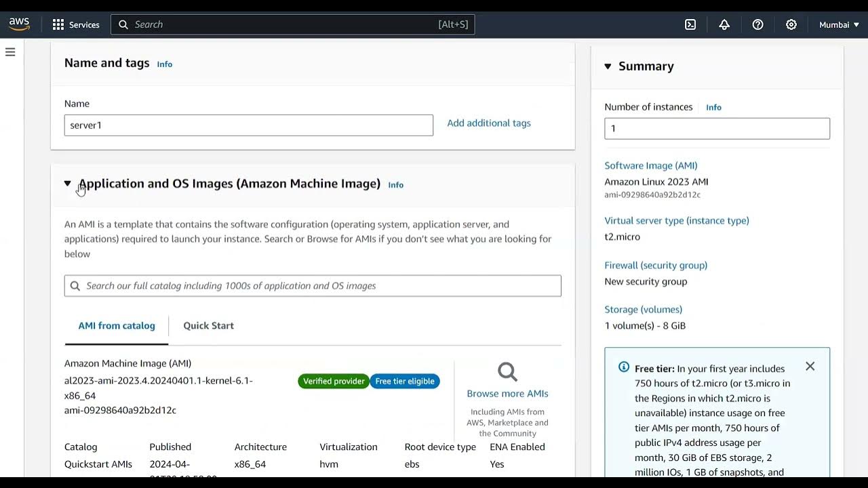Click Add additional tags link
The height and width of the screenshot is (488, 868).
coord(488,123)
